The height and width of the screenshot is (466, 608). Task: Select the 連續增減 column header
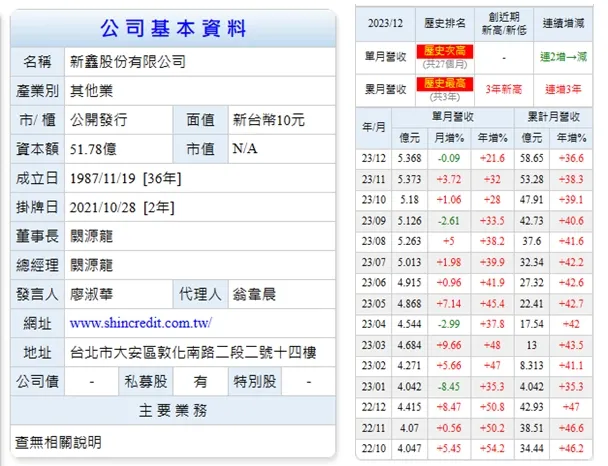(563, 23)
